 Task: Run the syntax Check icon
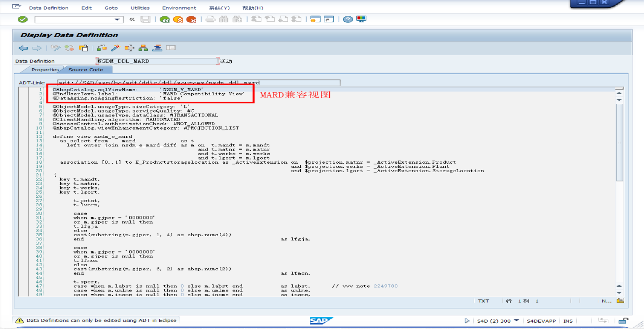tap(102, 48)
